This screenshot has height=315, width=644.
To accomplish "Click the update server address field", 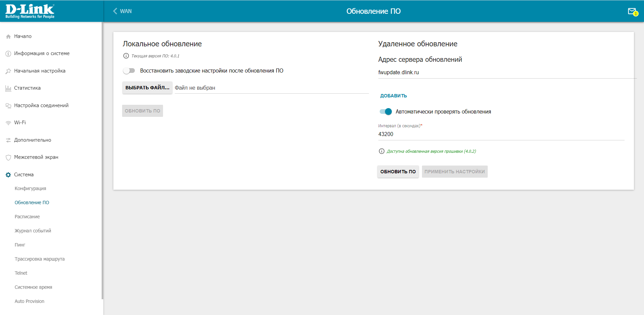I will pos(506,73).
